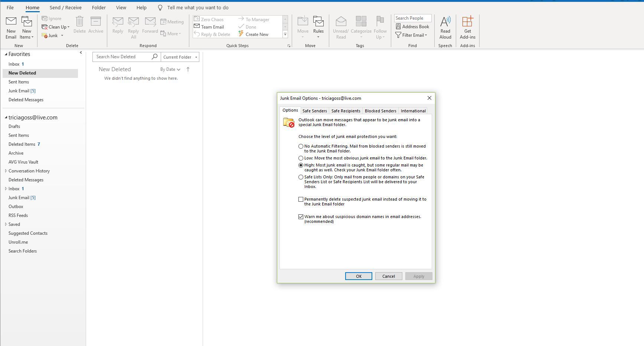
Task: Uncheck warn about suspicious domain names
Action: [x=301, y=217]
